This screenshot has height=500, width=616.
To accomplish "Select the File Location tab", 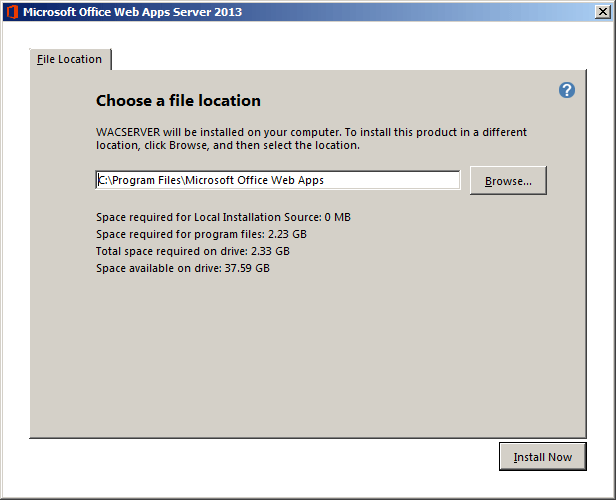I will coord(70,59).
